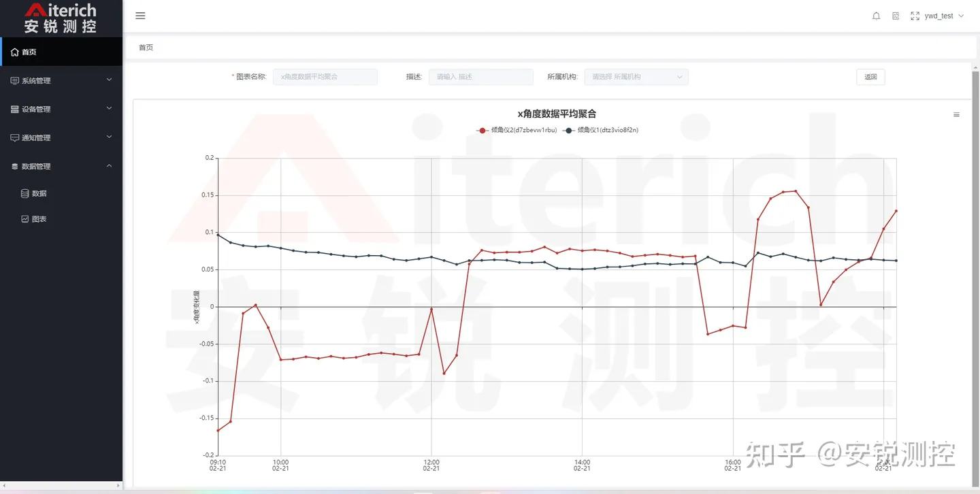Click the x角度变化量 y-axis title
980x494 pixels.
197,307
